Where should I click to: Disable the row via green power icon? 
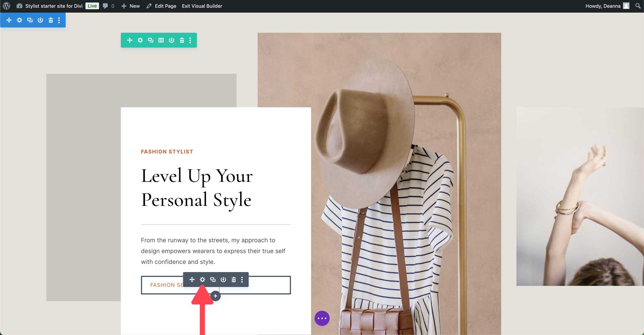point(171,40)
